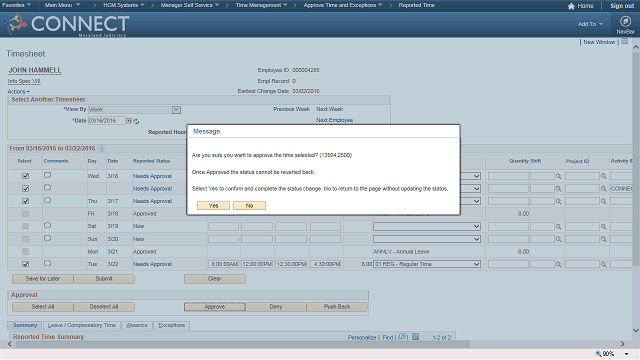Uncheck the Thu 3/17 Select checkbox
The width and height of the screenshot is (640, 360).
coord(25,201)
